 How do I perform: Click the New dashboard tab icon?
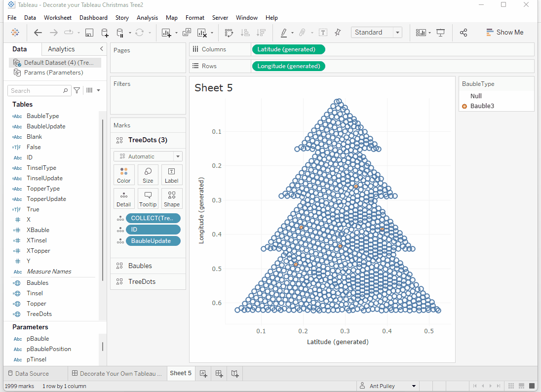[x=219, y=374]
